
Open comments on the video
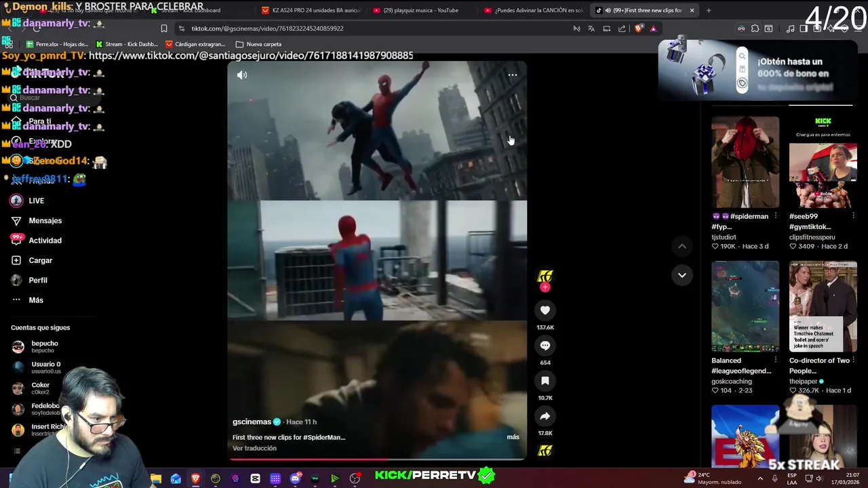coord(545,346)
